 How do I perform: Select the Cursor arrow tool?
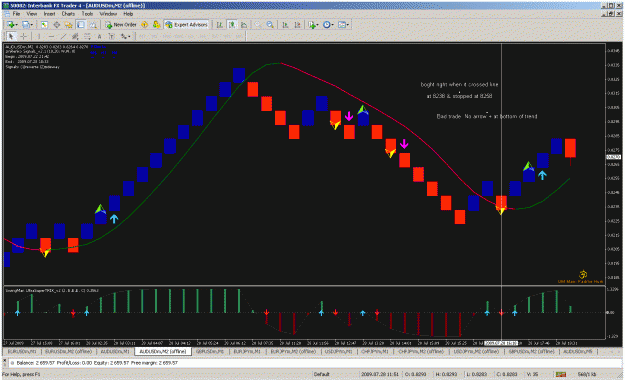click(x=11, y=37)
